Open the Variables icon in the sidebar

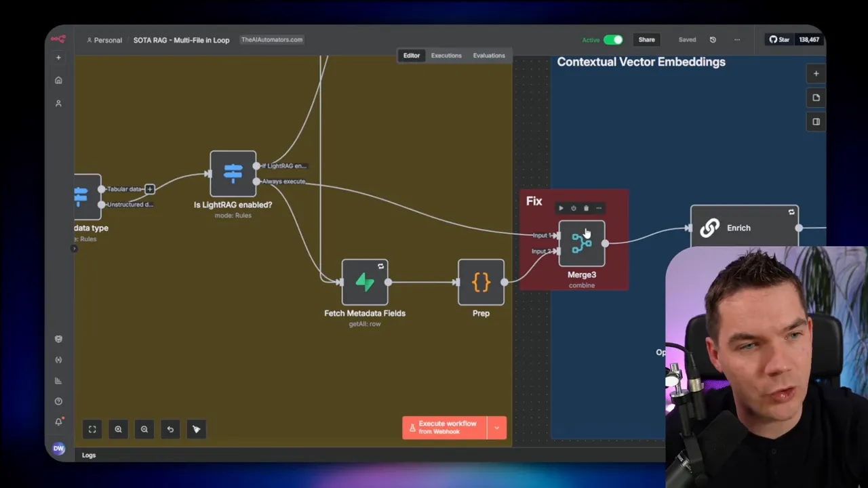[x=58, y=360]
